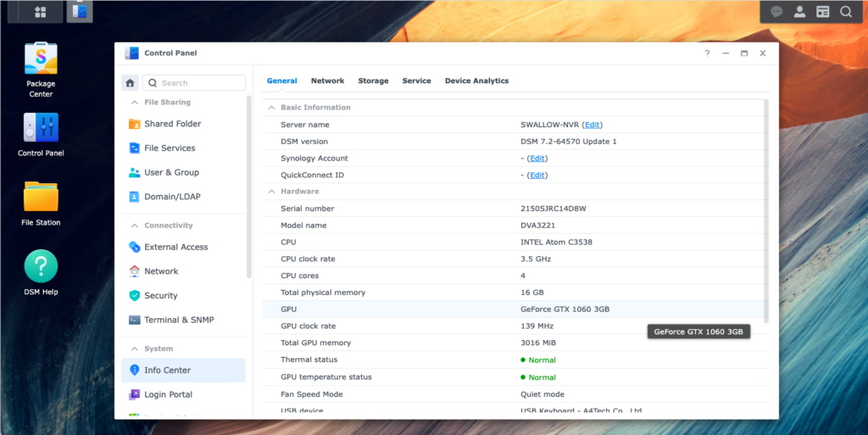Collapse the File Sharing section
The height and width of the screenshot is (435, 868).
(134, 103)
